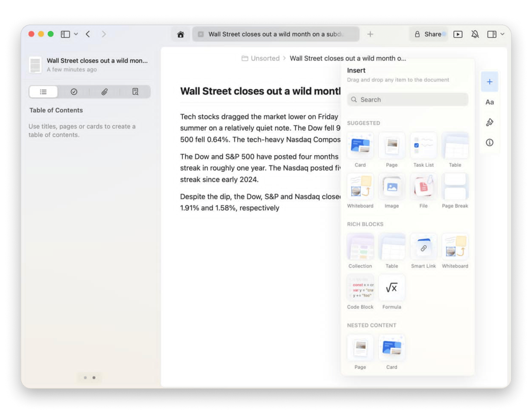Switch to the document search tab
Screen dimensions: 532x416
click(x=135, y=92)
